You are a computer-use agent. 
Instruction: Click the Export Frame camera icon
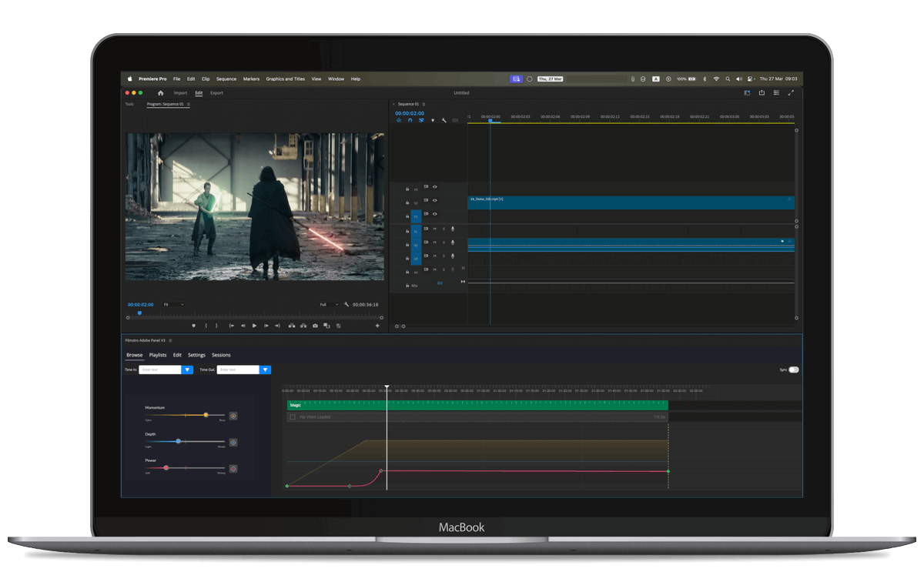point(315,326)
